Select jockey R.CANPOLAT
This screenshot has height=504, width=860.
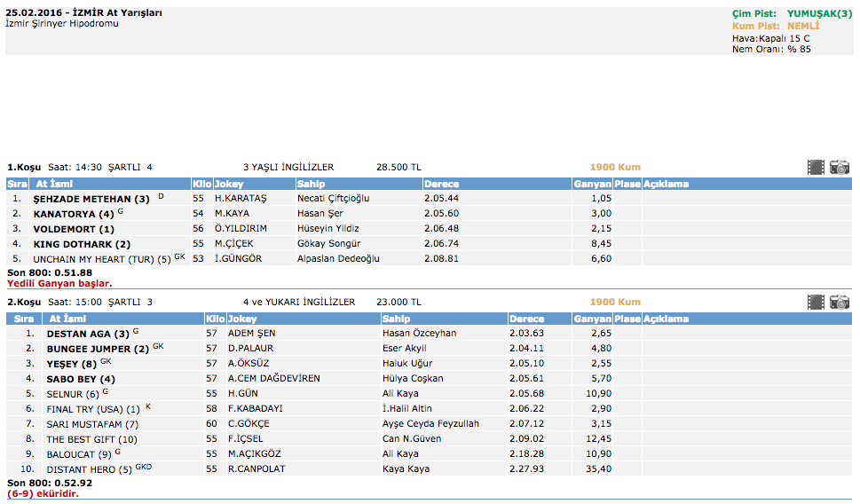coord(256,469)
